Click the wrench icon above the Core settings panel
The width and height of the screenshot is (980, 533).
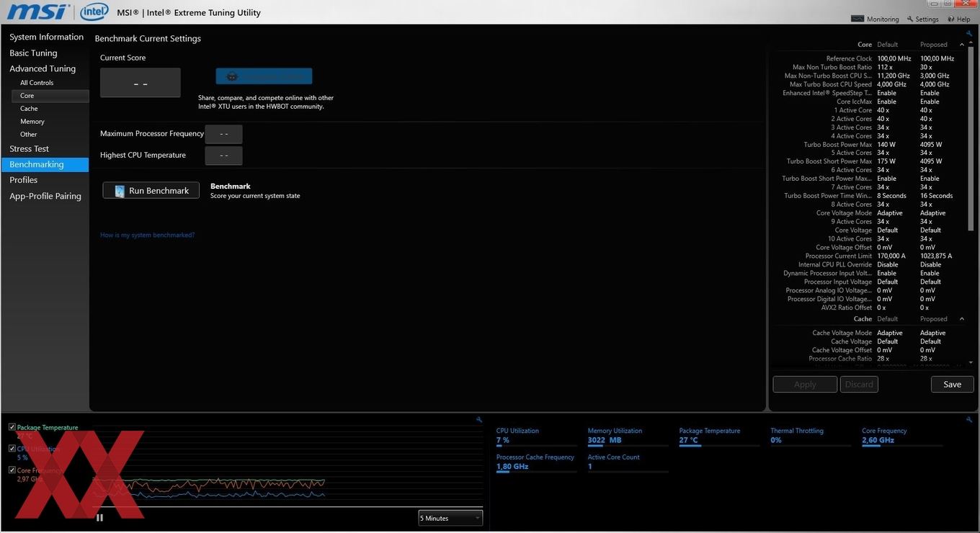click(x=969, y=33)
